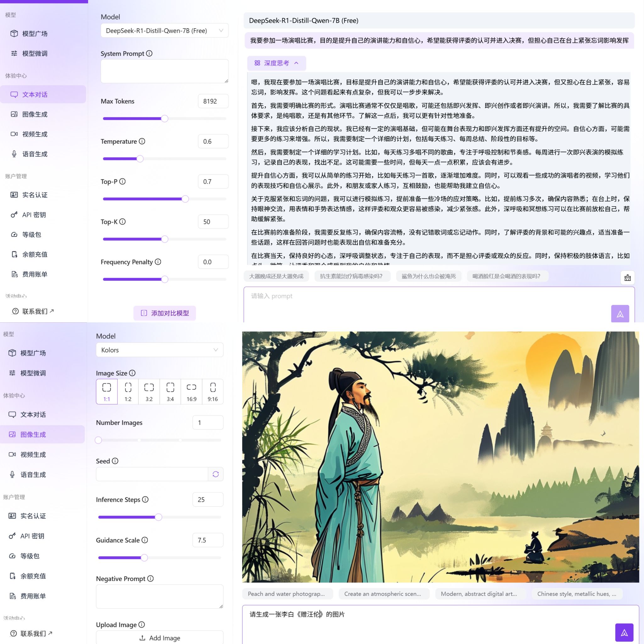The width and height of the screenshot is (644, 644).
Task: Click the Guidance Scale info icon
Action: (x=145, y=540)
